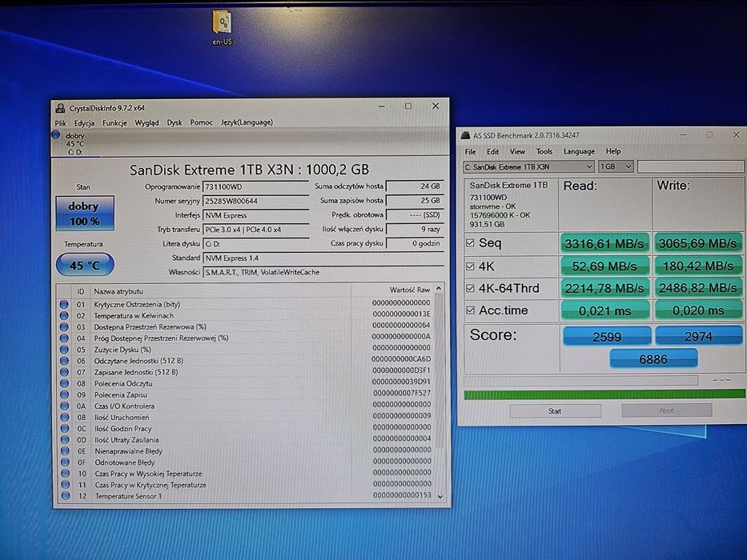Open the 1 GB test size dropdown
The height and width of the screenshot is (560, 747).
(616, 166)
